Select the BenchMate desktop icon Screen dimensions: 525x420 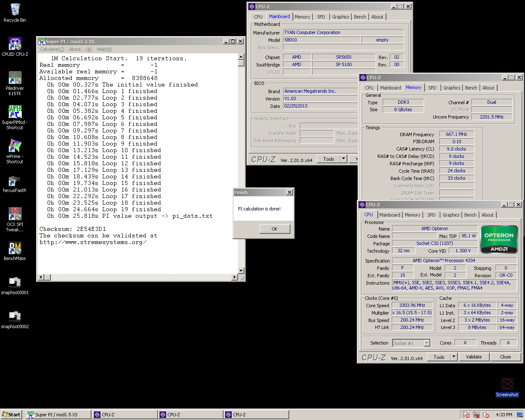[x=15, y=251]
